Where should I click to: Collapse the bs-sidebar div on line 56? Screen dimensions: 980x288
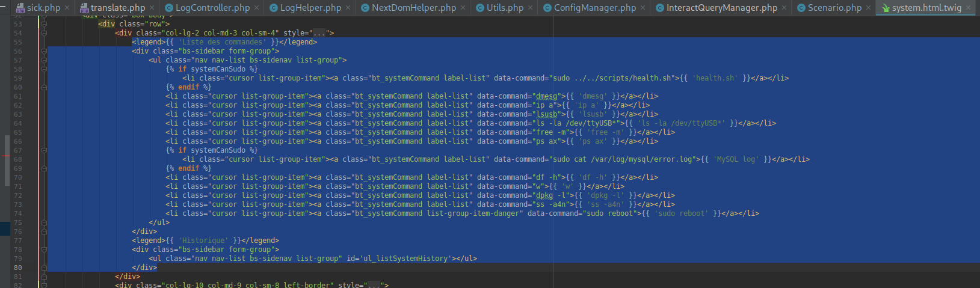(x=44, y=51)
